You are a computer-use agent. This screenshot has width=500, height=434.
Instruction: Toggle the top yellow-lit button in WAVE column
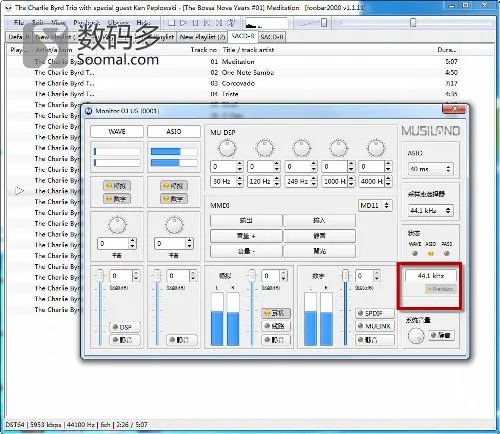[117, 186]
